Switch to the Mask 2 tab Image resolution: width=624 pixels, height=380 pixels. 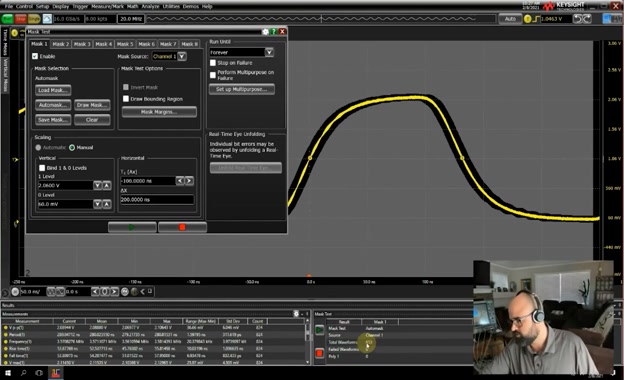click(60, 44)
